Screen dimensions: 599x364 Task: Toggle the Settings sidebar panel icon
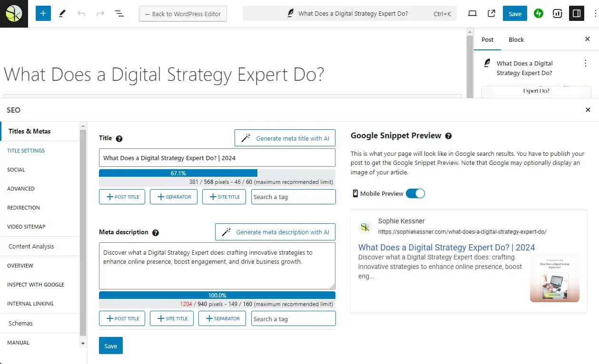coord(577,14)
